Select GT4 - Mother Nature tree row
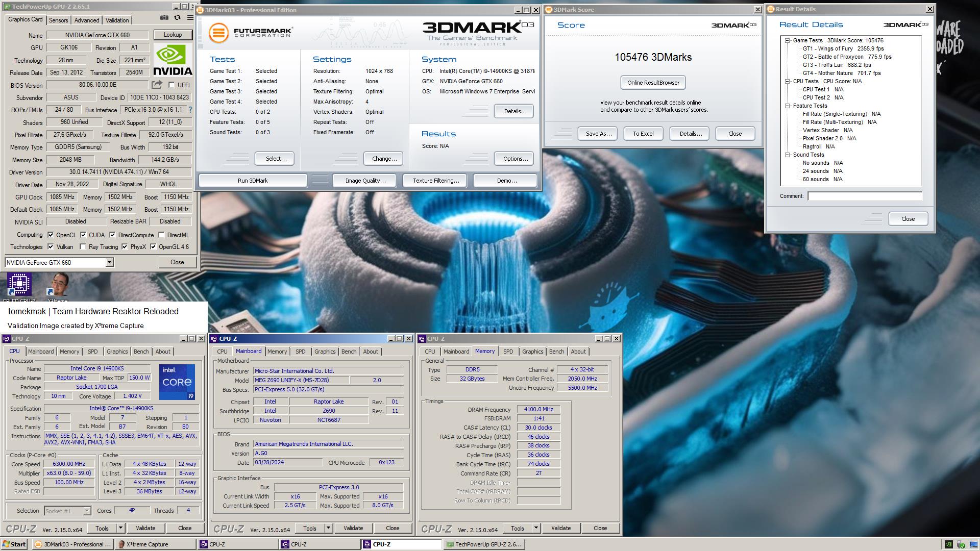Screen dimensions: 980x551 pos(842,73)
